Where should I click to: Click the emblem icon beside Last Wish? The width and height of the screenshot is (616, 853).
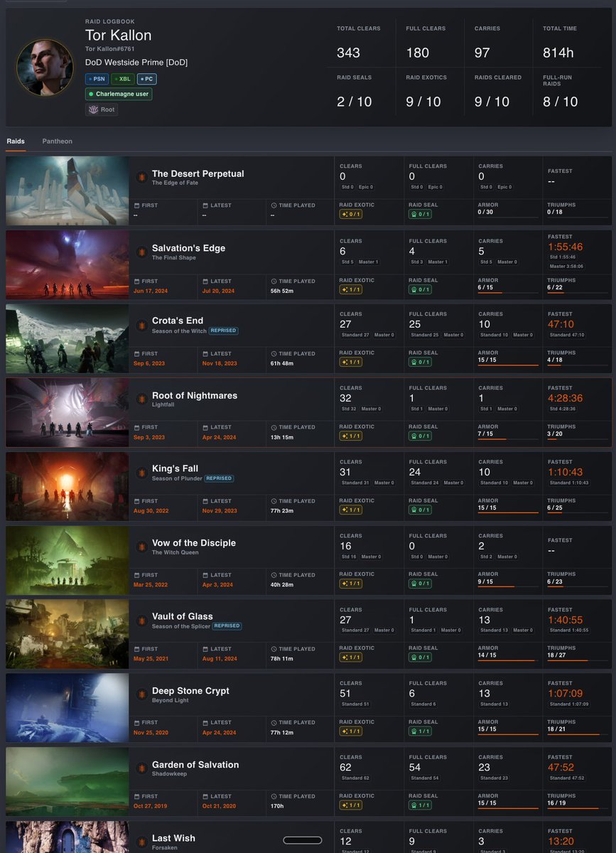point(141,842)
